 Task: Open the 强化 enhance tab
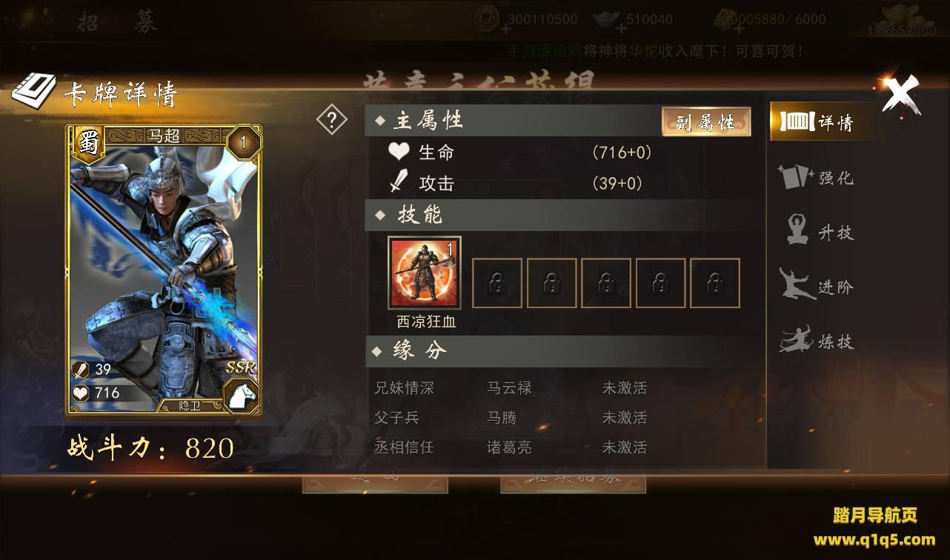[817, 178]
